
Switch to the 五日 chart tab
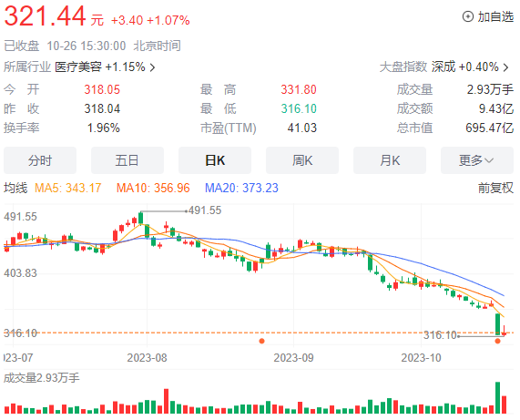(127, 160)
